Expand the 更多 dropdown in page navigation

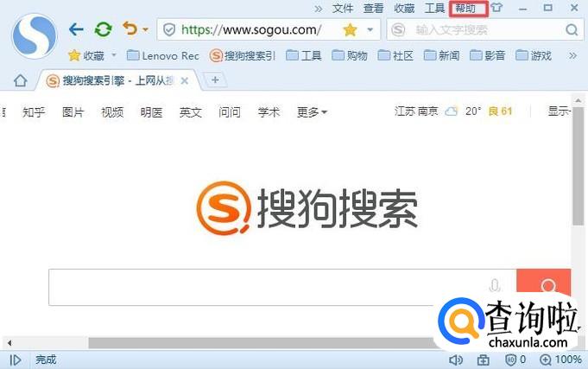312,112
